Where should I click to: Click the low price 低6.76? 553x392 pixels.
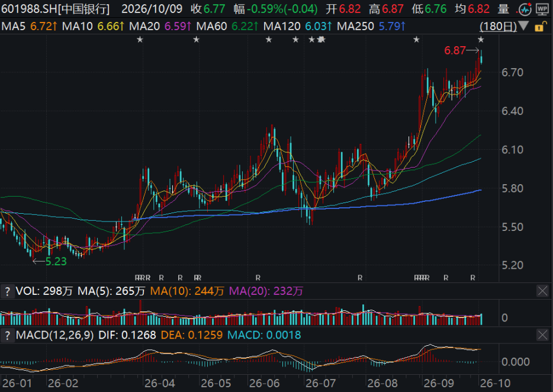429,9
